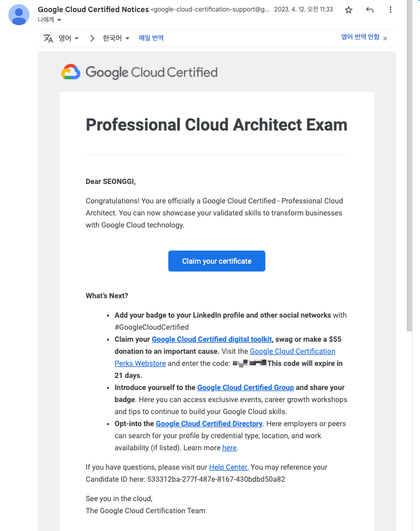This screenshot has height=531, width=420.
Task: Open the three-dot more options menu
Action: [x=391, y=9]
